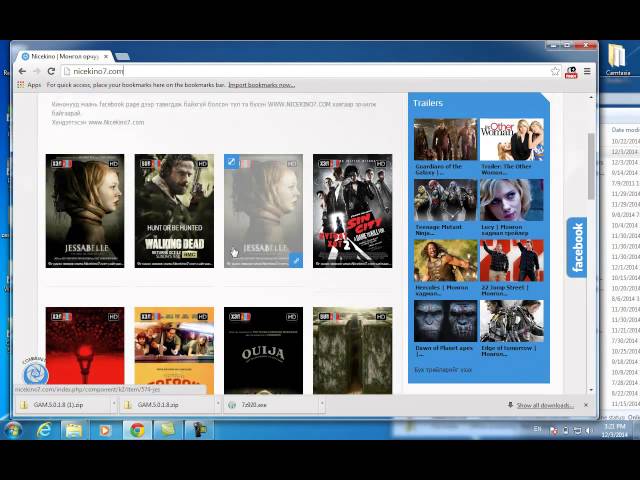Open The Walking Dead poster
The width and height of the screenshot is (640, 480).
tap(174, 211)
